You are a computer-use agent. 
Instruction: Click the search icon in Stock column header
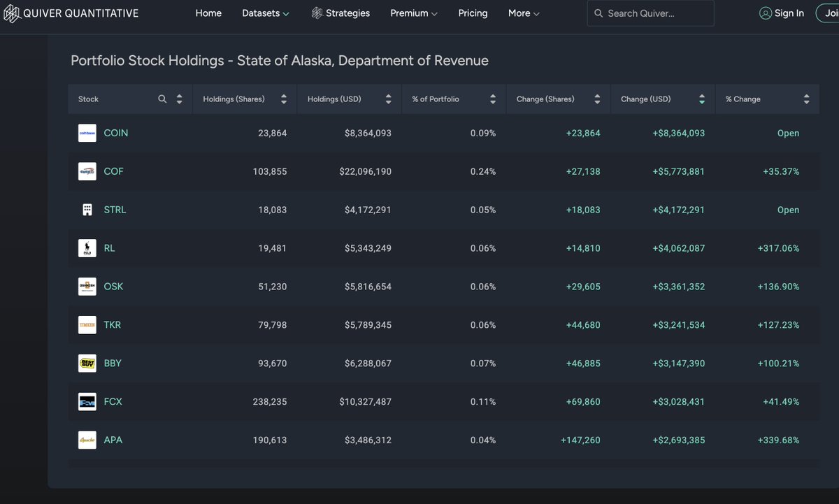coord(162,99)
